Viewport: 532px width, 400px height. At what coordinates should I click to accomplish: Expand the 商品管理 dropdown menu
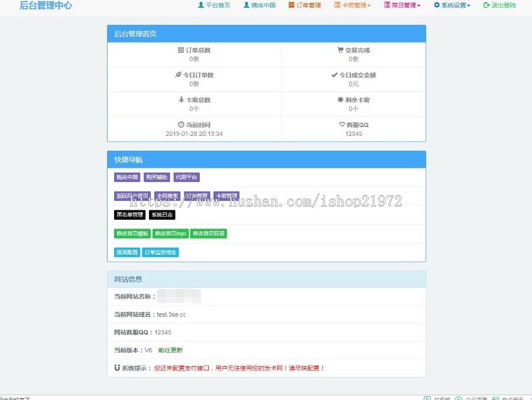[x=402, y=5]
